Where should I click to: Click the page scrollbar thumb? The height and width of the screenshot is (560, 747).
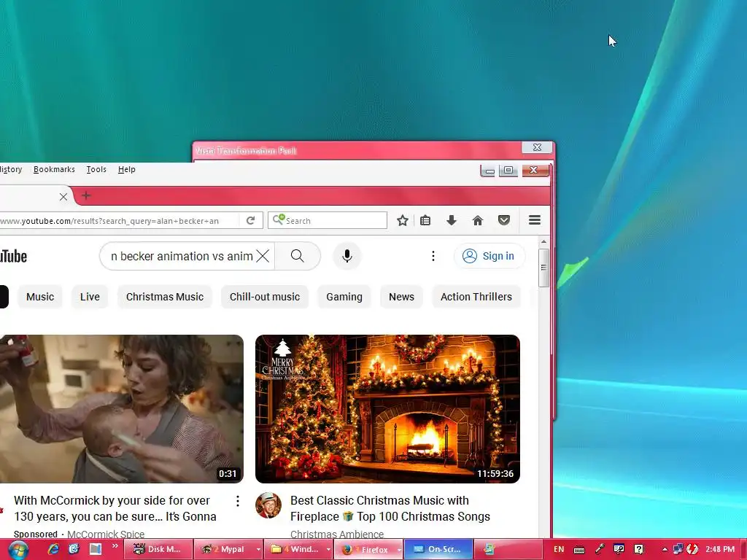pos(543,268)
